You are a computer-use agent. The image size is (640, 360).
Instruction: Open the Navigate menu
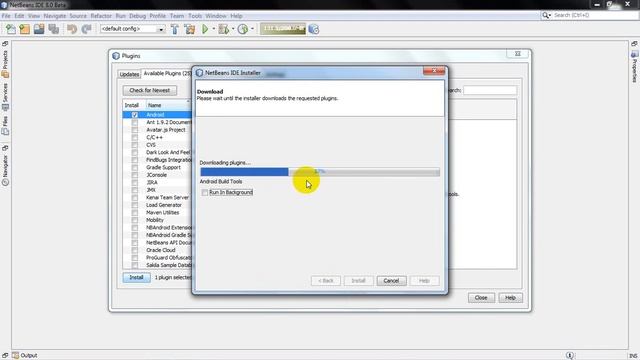[55, 16]
